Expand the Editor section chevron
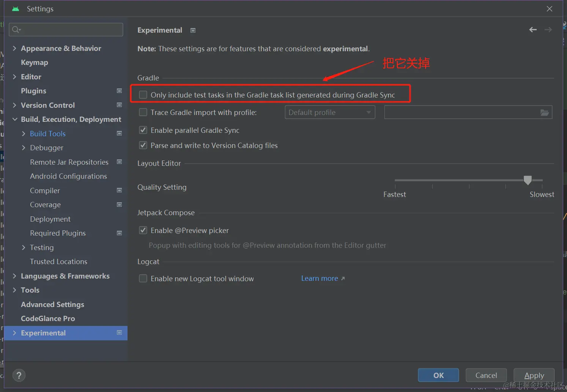This screenshot has width=567, height=392. point(14,77)
